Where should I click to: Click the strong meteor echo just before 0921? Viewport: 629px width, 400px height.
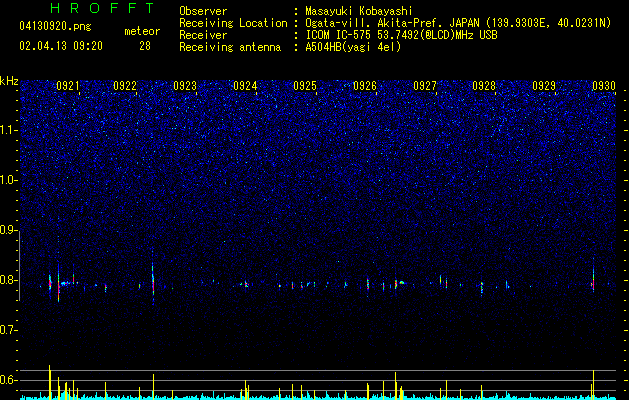click(59, 281)
